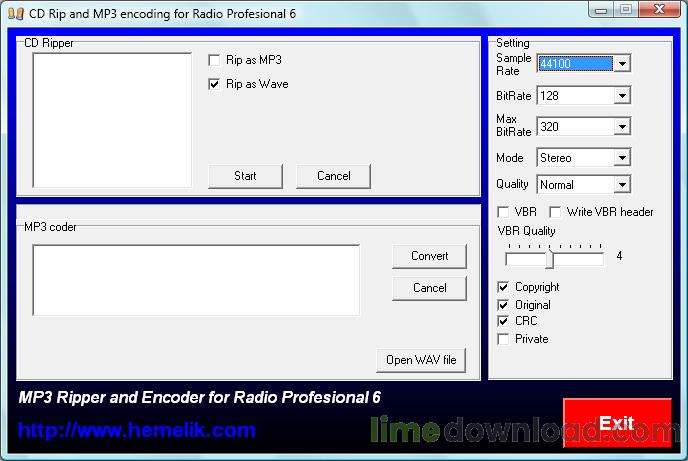Toggle the VBR checkbox

coord(503,212)
